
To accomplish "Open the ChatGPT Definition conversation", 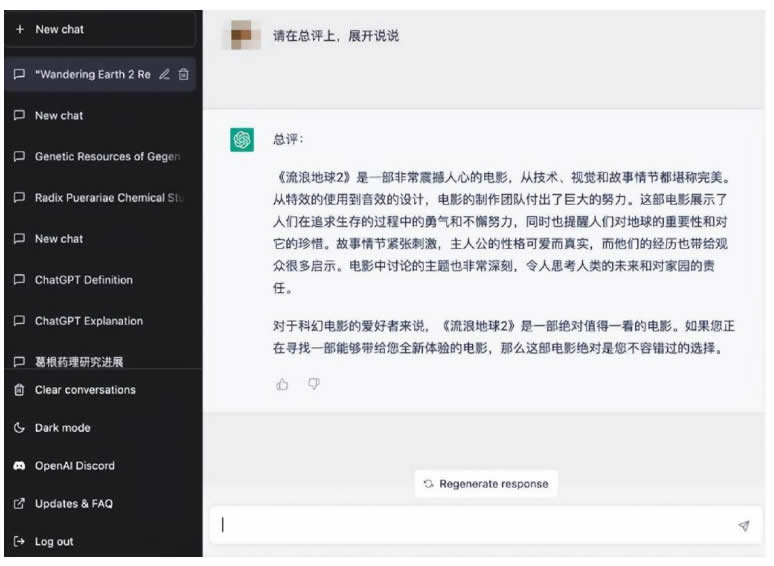I will [x=83, y=280].
